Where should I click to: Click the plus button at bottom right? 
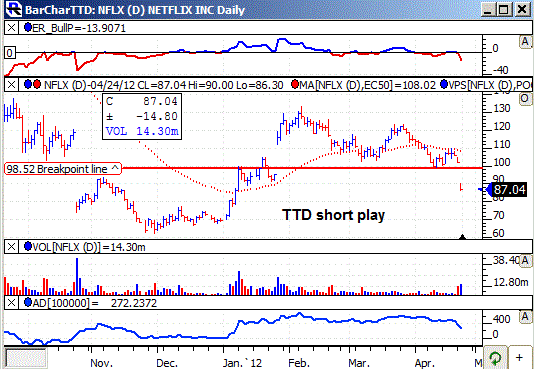pos(519,358)
